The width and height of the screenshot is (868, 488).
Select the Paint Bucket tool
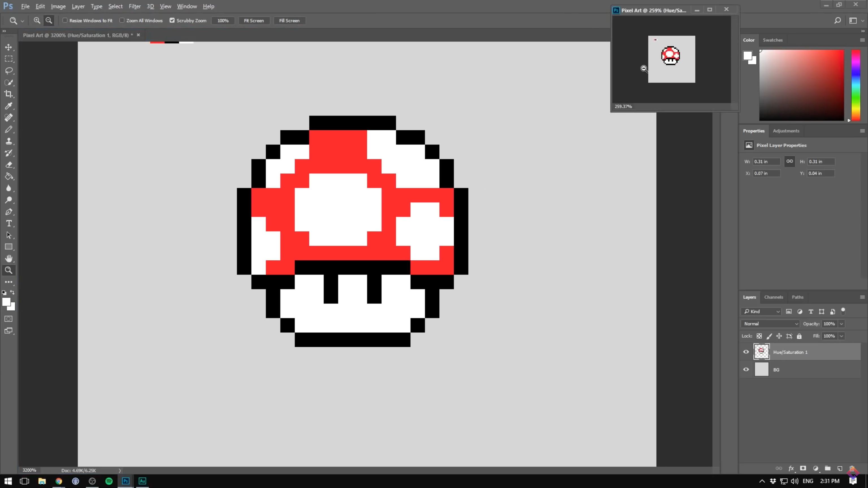9,177
